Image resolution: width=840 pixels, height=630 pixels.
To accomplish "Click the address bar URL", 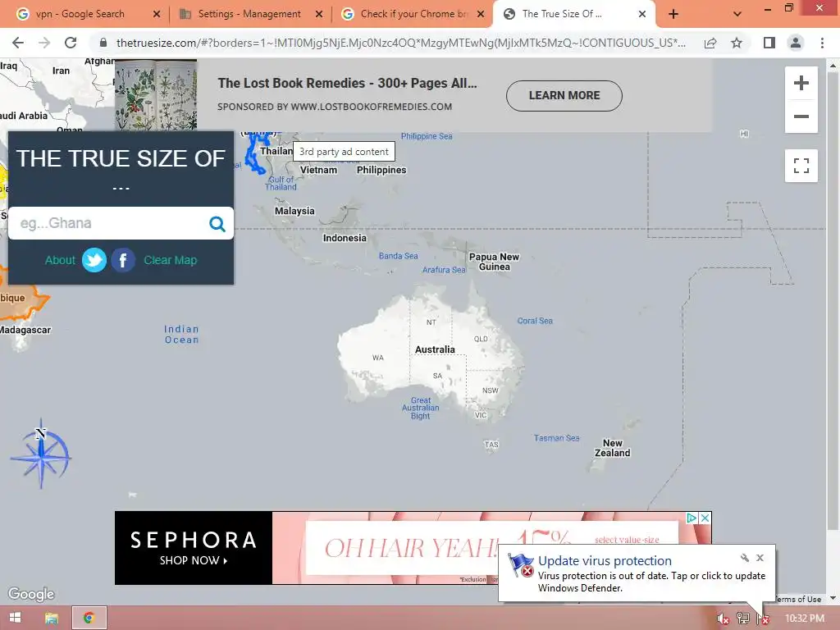I will [x=400, y=43].
